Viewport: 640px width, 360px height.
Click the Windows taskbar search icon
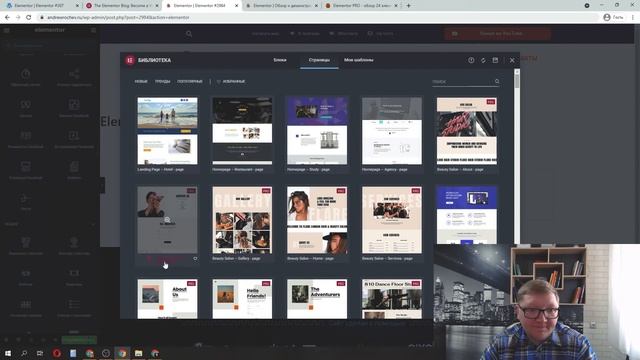click(x=24, y=353)
